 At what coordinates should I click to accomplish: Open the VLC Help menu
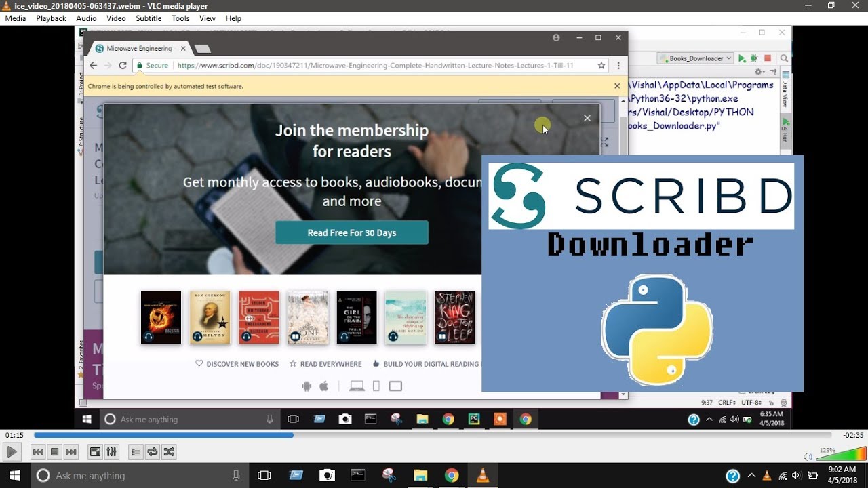coord(233,18)
